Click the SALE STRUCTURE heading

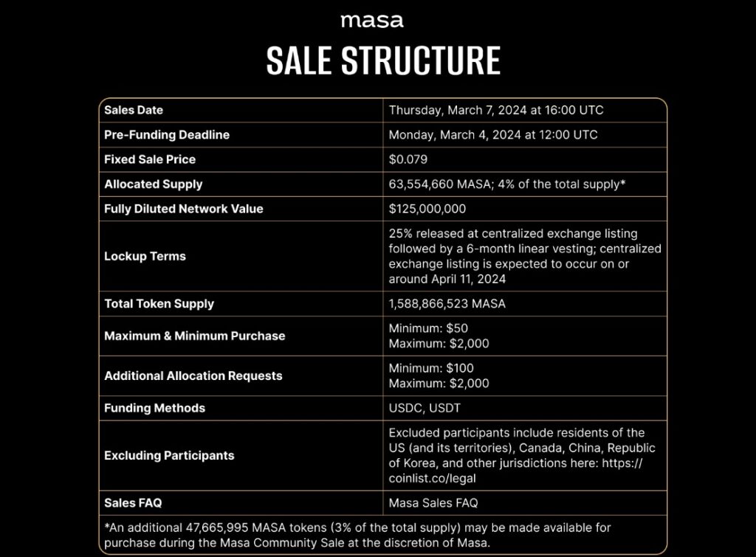tap(383, 60)
